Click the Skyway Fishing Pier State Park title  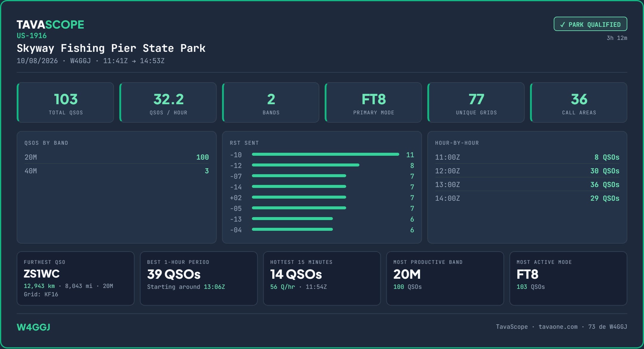coord(111,48)
